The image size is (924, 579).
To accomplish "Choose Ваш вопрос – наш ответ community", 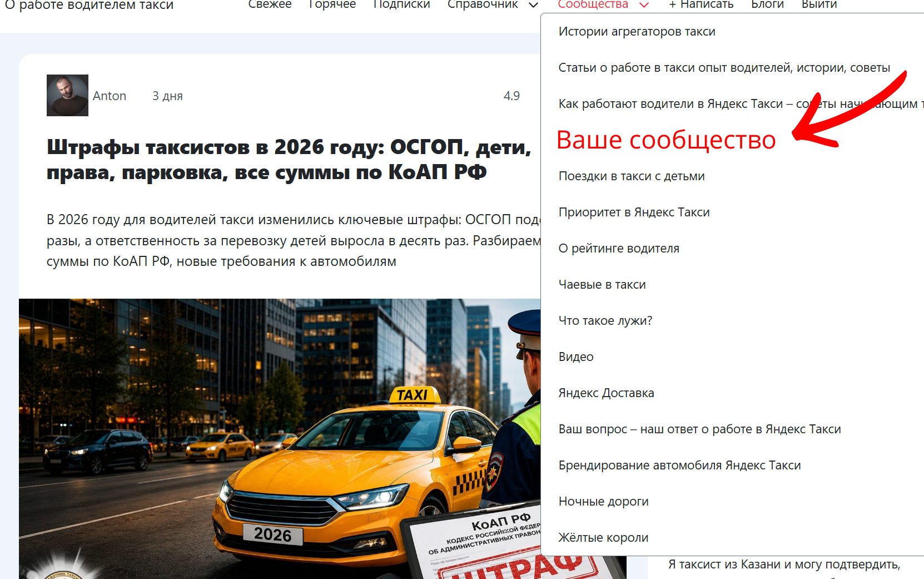I will click(699, 429).
